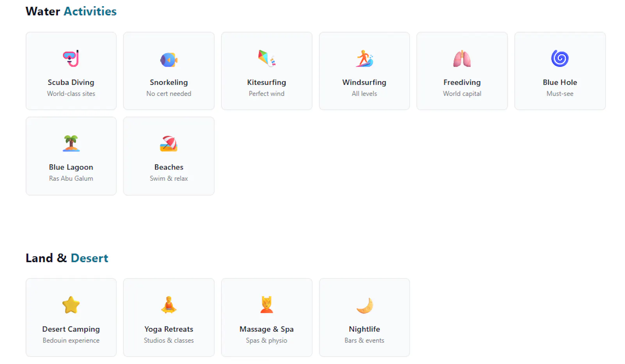Image resolution: width=625 pixels, height=364 pixels.
Task: Select the blue spiral Blue Hole icon
Action: [560, 59]
